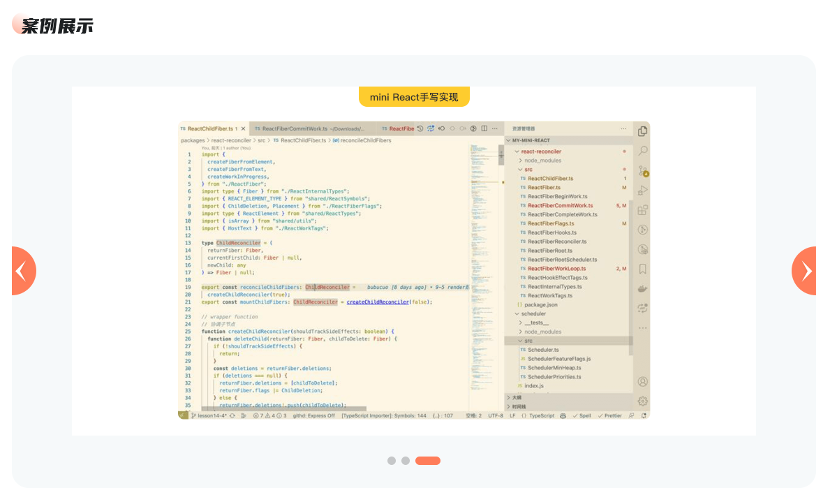This screenshot has width=837, height=504.
Task: Go to the previous carousel slide
Action: coord(22,271)
